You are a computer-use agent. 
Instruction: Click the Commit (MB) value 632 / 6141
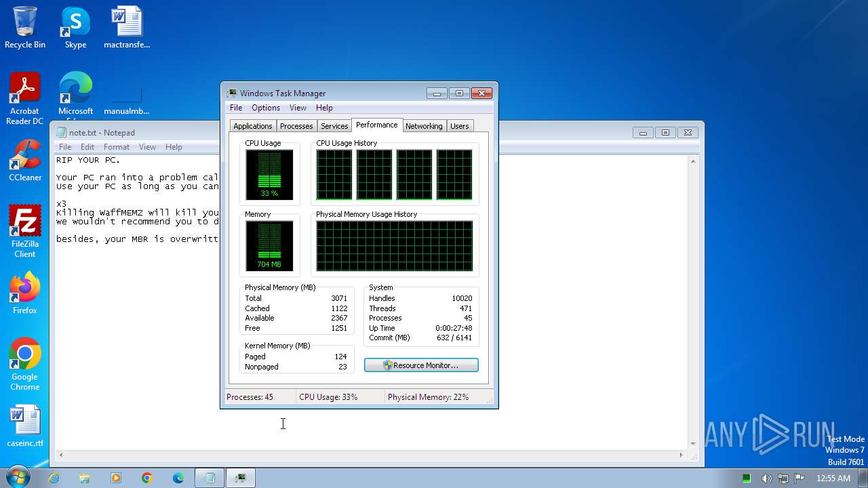pyautogui.click(x=454, y=338)
